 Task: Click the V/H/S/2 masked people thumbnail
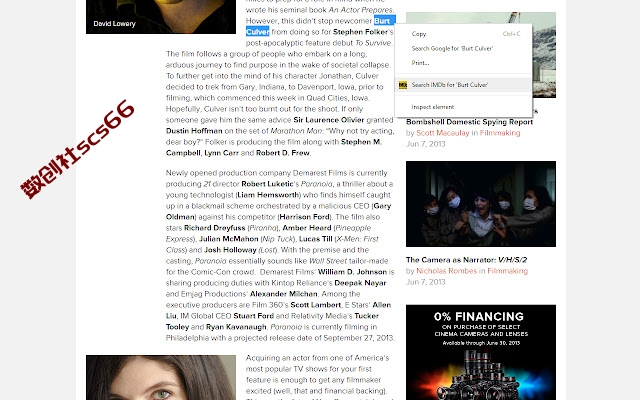(x=481, y=204)
